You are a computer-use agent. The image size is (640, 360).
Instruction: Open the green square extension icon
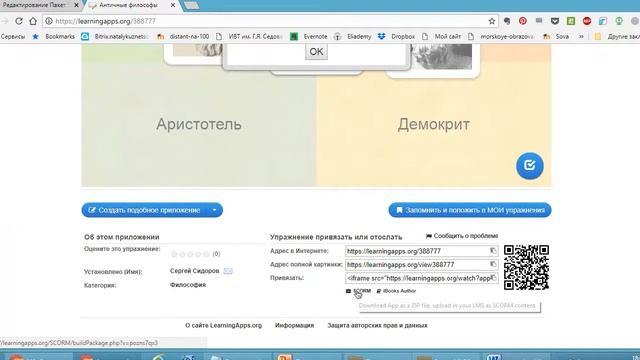click(x=571, y=21)
